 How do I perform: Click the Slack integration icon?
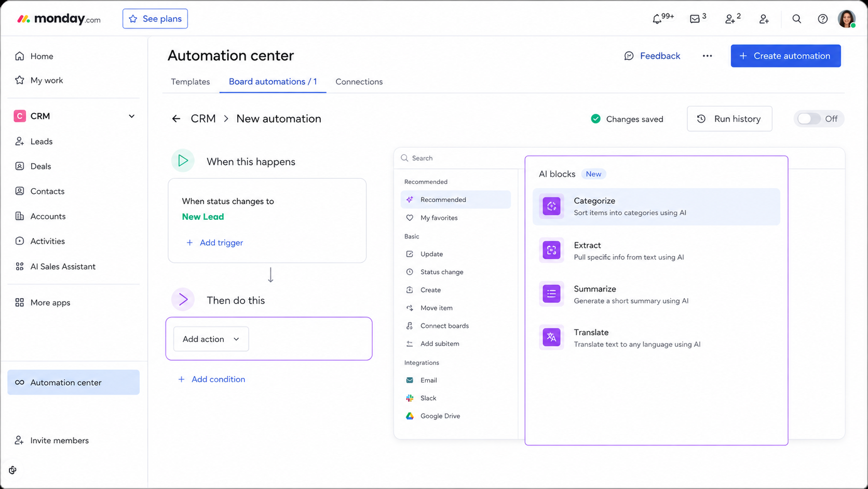click(x=410, y=398)
